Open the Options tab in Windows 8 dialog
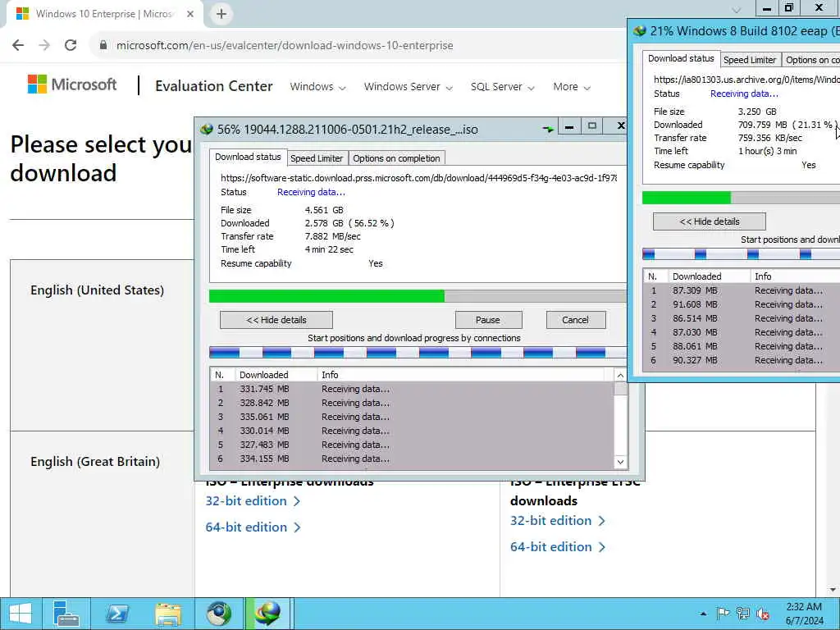 point(810,60)
